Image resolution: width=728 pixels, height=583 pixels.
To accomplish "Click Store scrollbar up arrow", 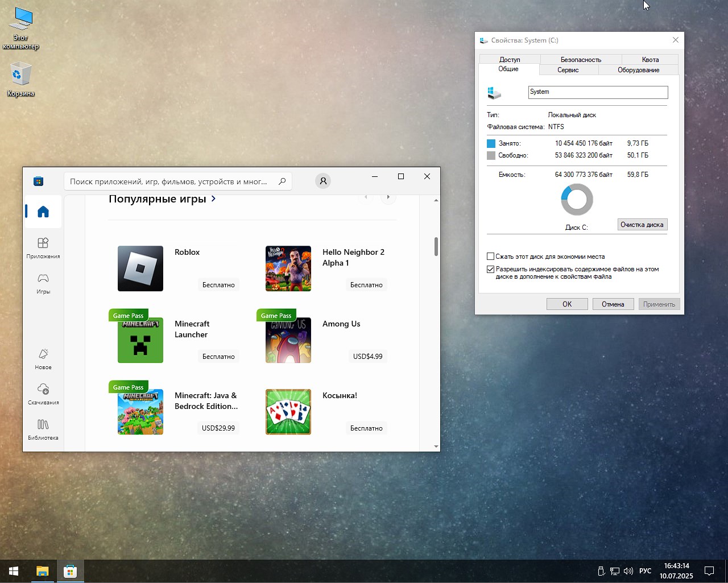I will [436, 200].
